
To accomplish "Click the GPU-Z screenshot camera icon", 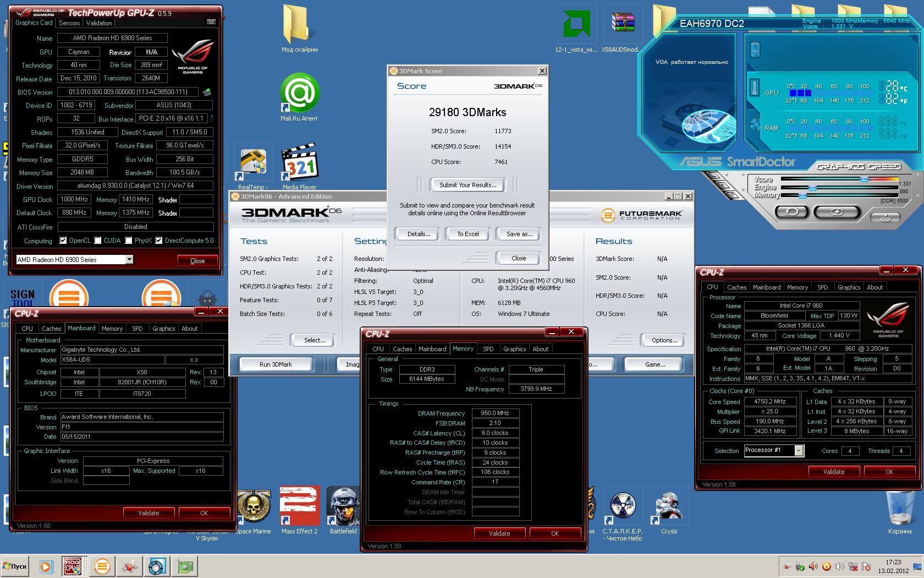I will 211,22.
